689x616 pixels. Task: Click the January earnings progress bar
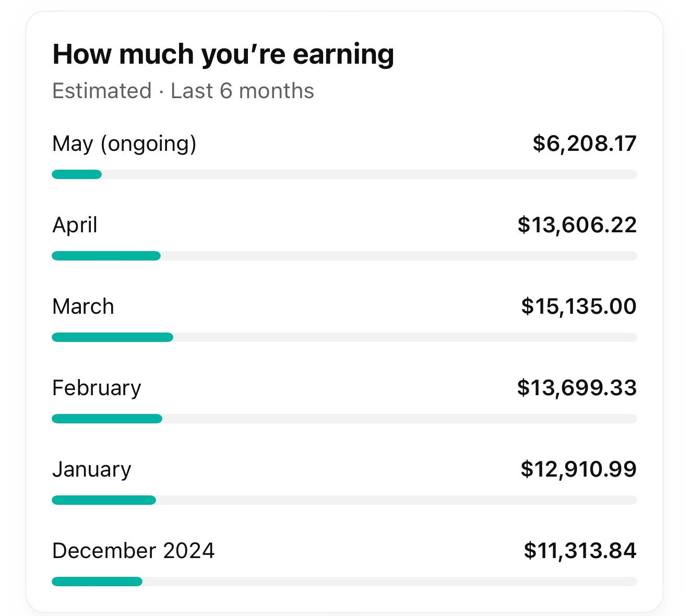pyautogui.click(x=344, y=500)
